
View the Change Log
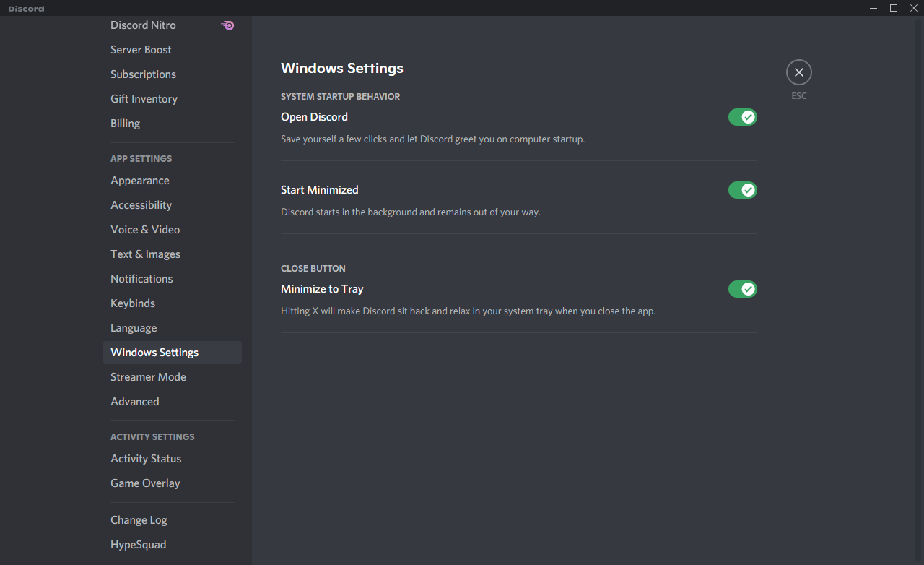172,520
